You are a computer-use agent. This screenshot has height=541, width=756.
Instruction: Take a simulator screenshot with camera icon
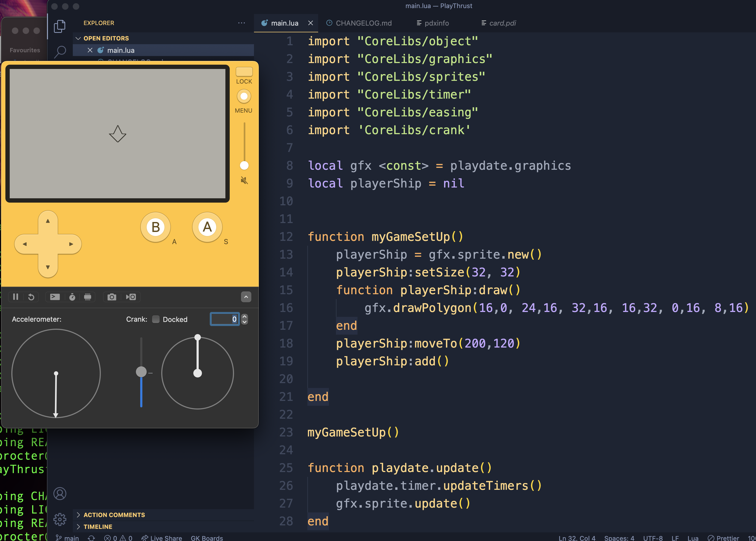[112, 297]
